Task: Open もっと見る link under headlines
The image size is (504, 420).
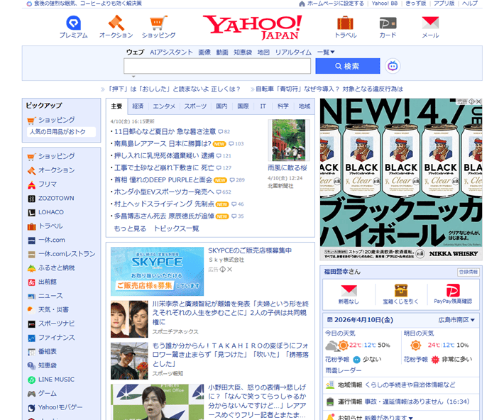Action: click(130, 228)
